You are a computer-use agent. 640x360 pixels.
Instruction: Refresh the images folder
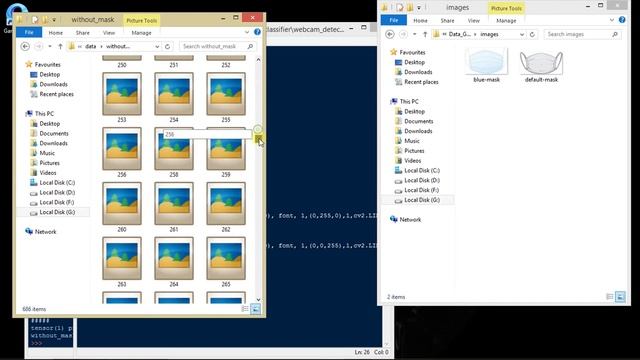coord(532,34)
